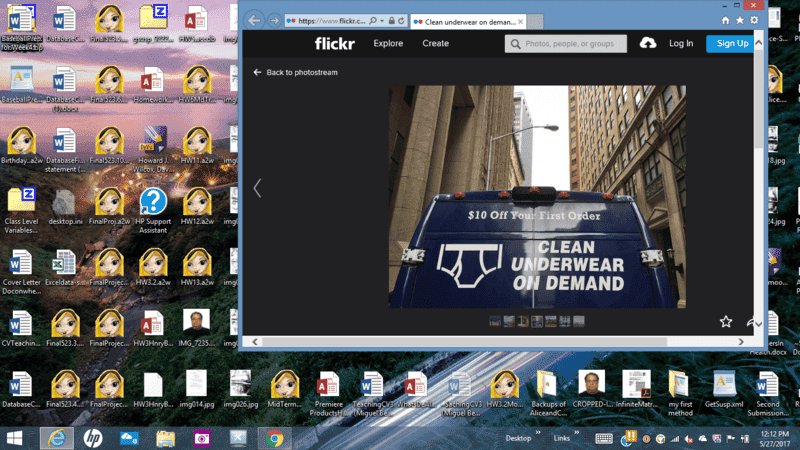Image resolution: width=800 pixels, height=450 pixels.
Task: Select the Second Submission... Word document
Action: click(x=768, y=393)
